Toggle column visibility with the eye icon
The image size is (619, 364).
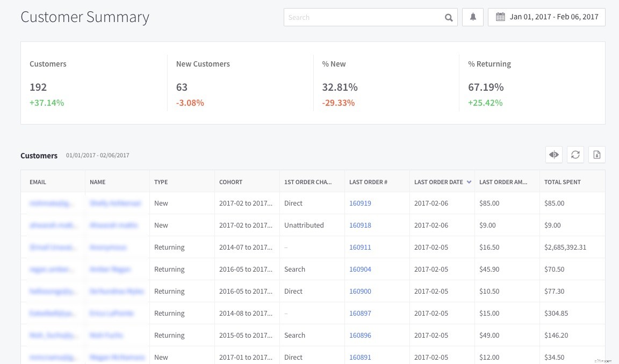coord(553,155)
